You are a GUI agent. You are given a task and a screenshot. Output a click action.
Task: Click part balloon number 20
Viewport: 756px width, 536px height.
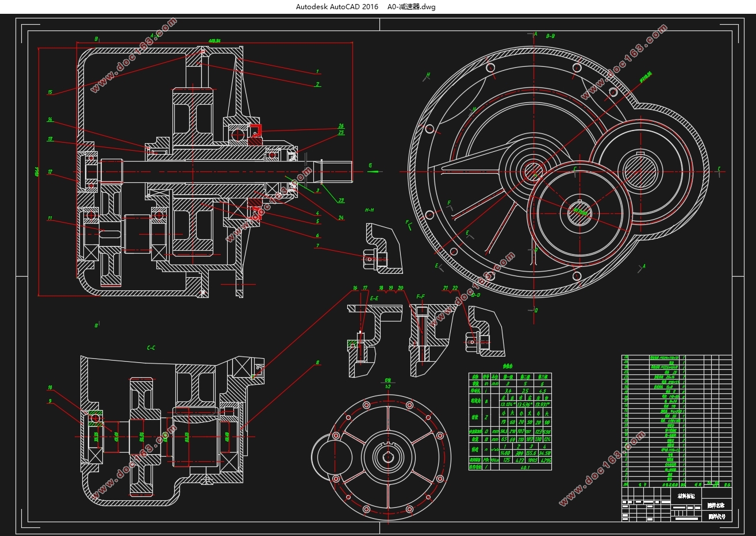401,288
